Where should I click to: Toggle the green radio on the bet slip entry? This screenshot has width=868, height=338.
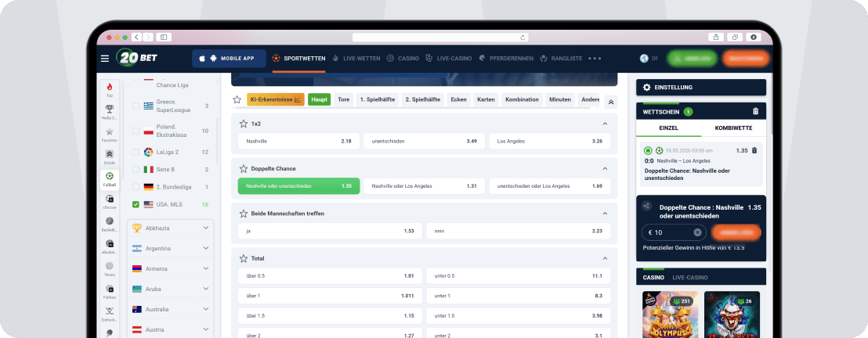[648, 150]
